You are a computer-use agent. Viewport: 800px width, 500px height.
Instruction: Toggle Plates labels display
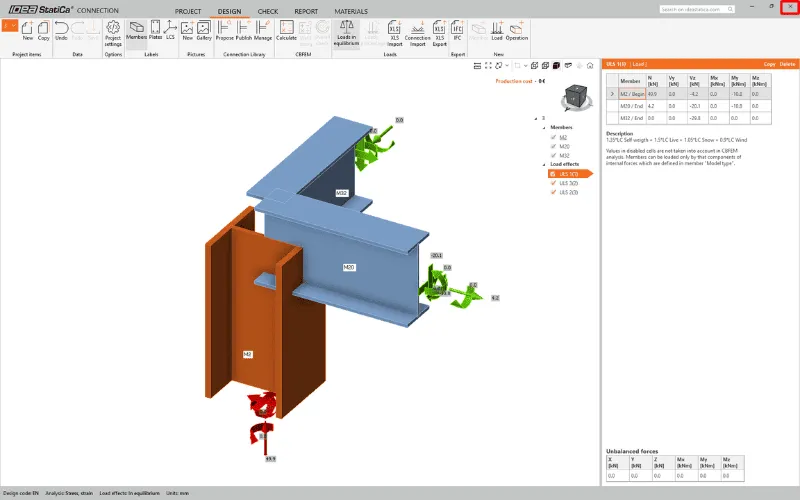coord(156,32)
